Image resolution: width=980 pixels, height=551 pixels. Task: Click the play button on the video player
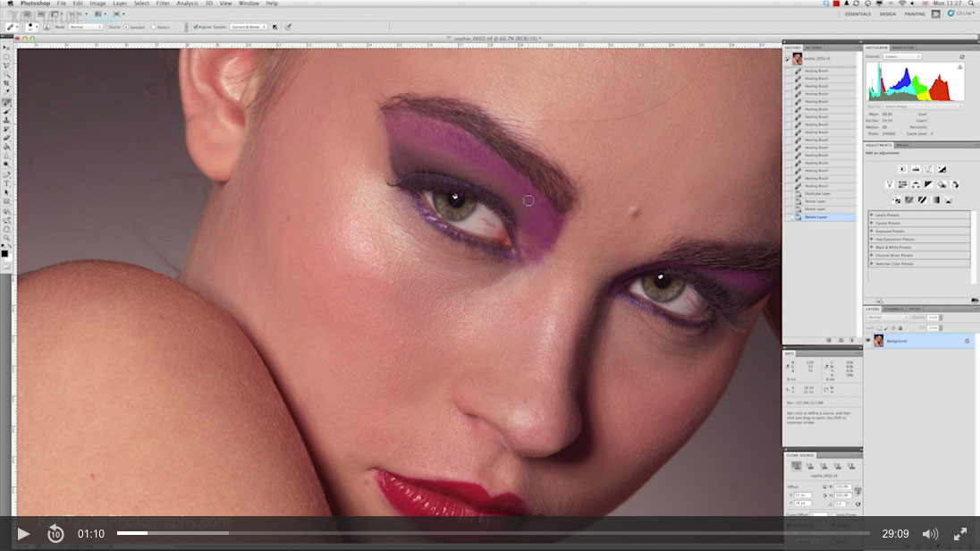(25, 534)
